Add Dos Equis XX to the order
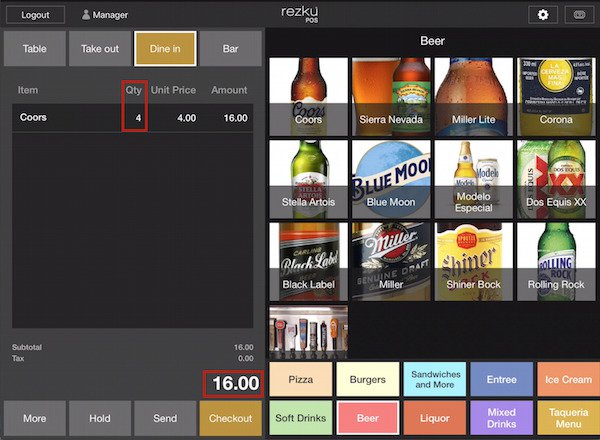The height and width of the screenshot is (440, 600). click(556, 179)
